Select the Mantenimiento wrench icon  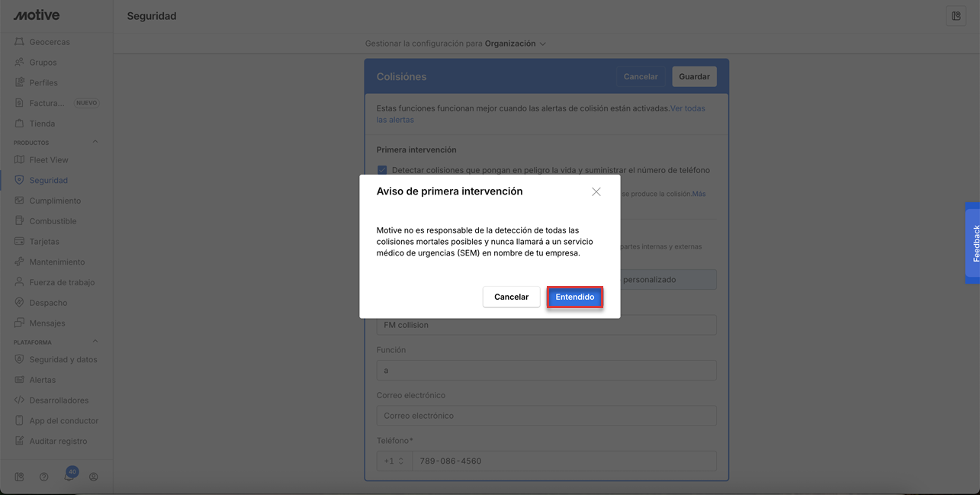(x=20, y=262)
